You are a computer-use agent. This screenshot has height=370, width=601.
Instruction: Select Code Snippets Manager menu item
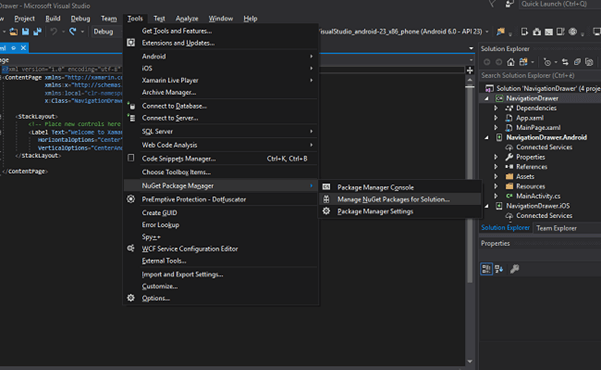click(x=221, y=158)
